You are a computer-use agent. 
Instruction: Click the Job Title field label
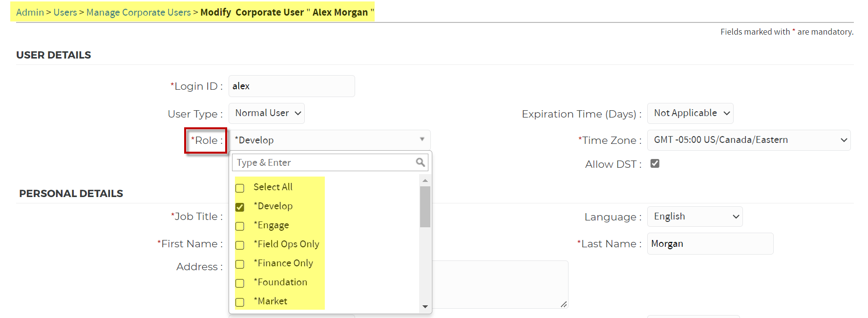pos(197,217)
